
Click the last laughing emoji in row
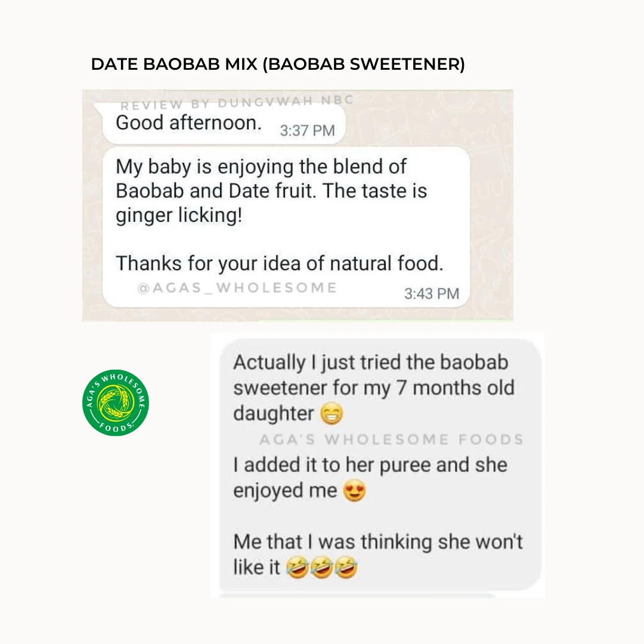(346, 568)
